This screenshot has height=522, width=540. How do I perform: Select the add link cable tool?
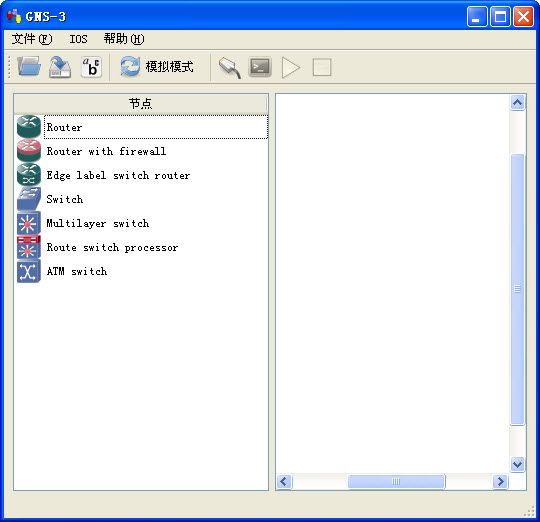coord(230,67)
